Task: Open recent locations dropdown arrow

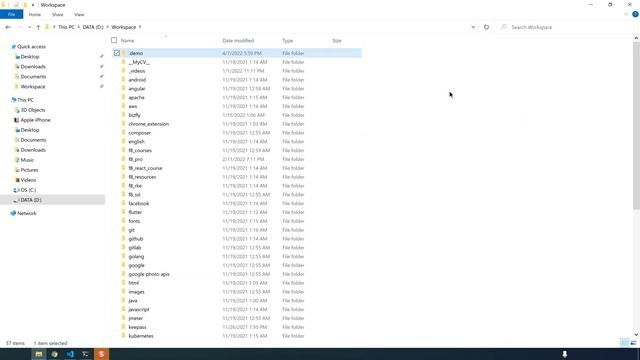Action: (x=29, y=27)
